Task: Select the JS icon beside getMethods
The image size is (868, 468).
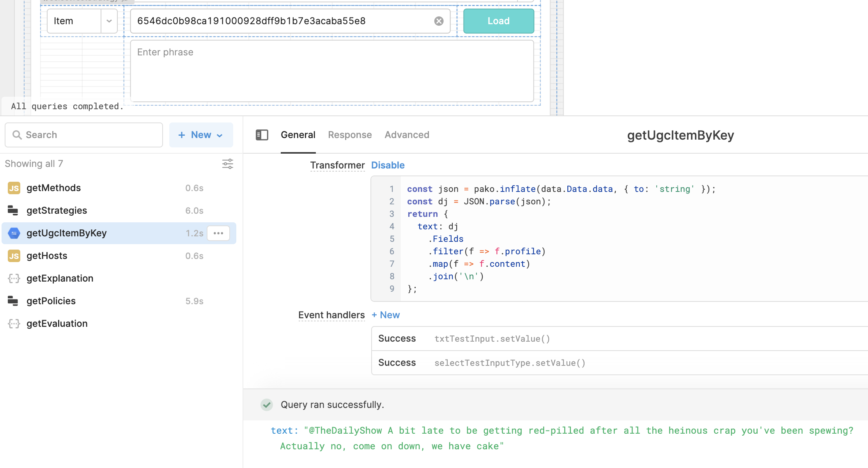Action: click(14, 188)
